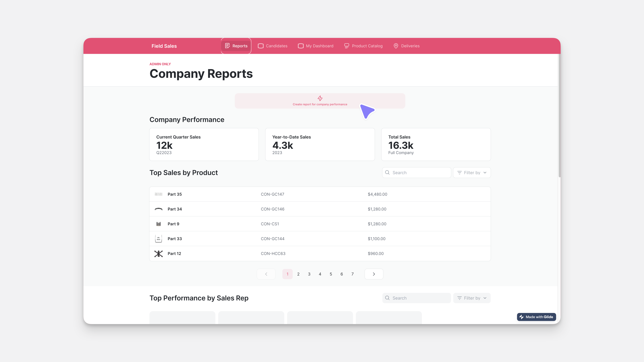
Task: Click the barcode icon beside Part 35
Action: (x=158, y=194)
